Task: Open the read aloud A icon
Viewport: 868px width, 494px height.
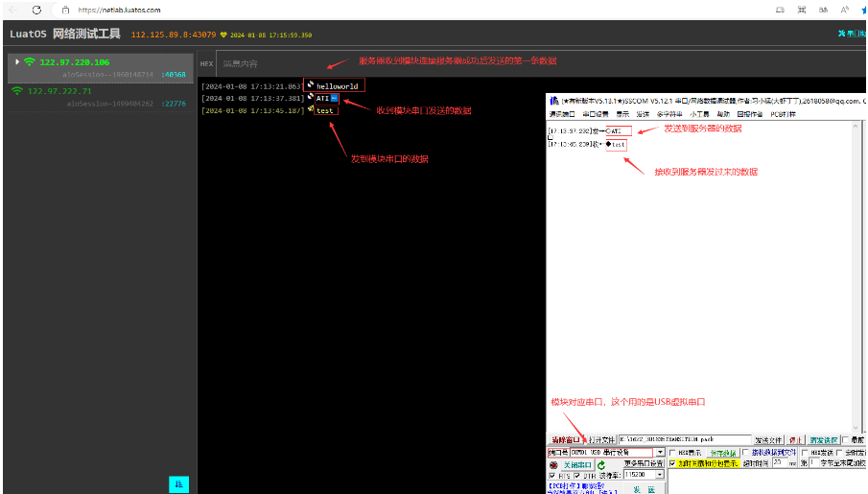Action: point(845,10)
